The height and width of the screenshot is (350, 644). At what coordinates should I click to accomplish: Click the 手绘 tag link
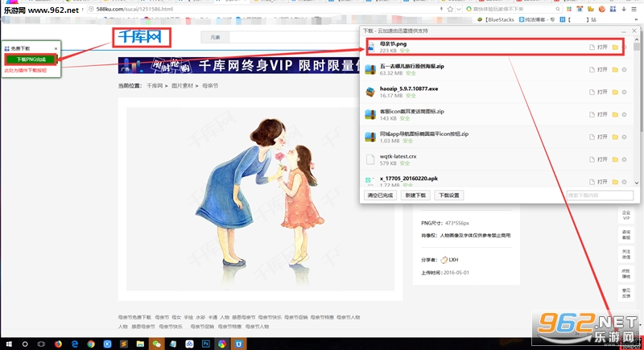188,317
